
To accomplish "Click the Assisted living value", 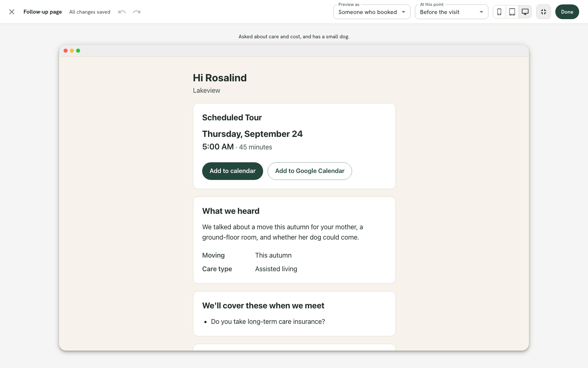I will [276, 269].
